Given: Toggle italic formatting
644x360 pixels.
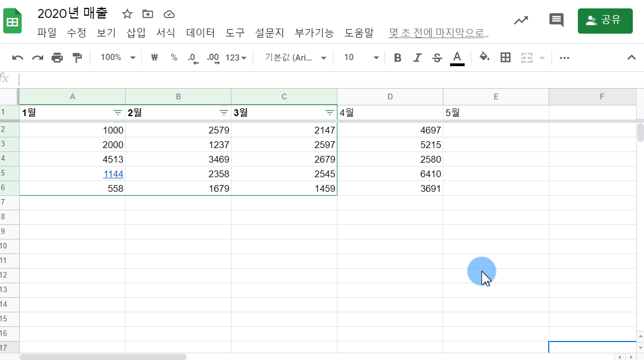Looking at the screenshot, I should [x=418, y=58].
